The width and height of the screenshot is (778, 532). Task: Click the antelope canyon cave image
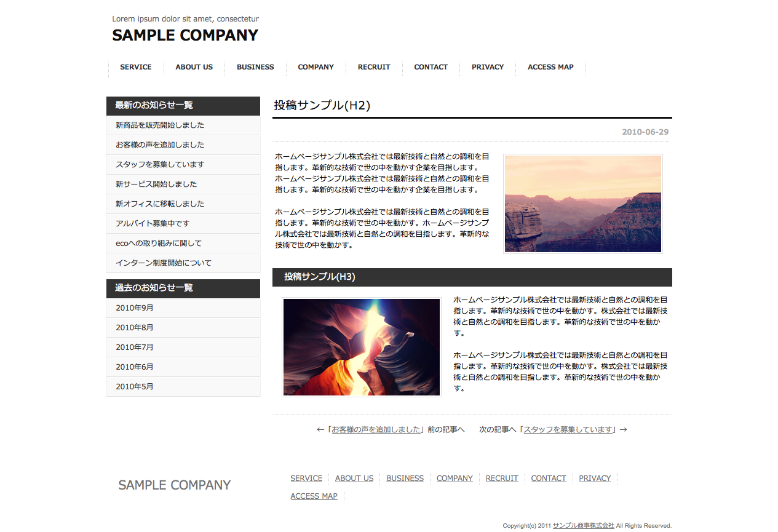pyautogui.click(x=362, y=347)
